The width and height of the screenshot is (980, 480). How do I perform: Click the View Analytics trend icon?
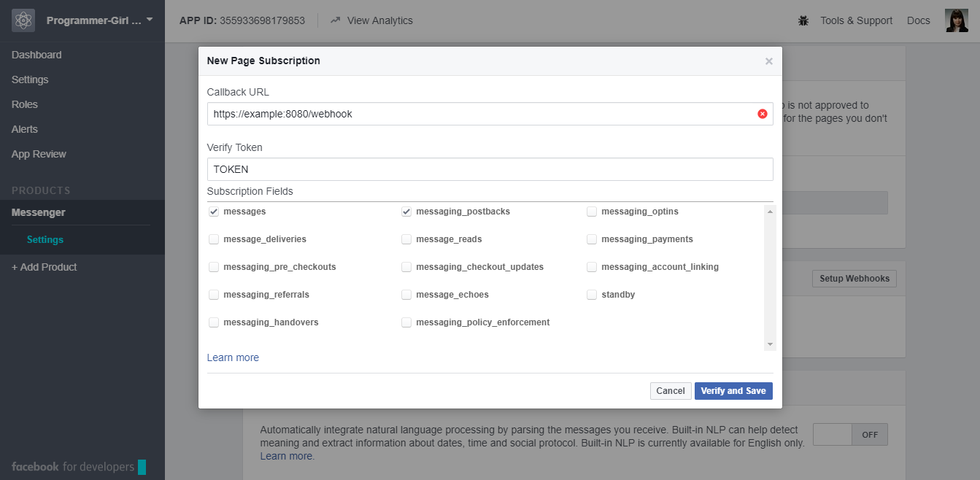336,20
